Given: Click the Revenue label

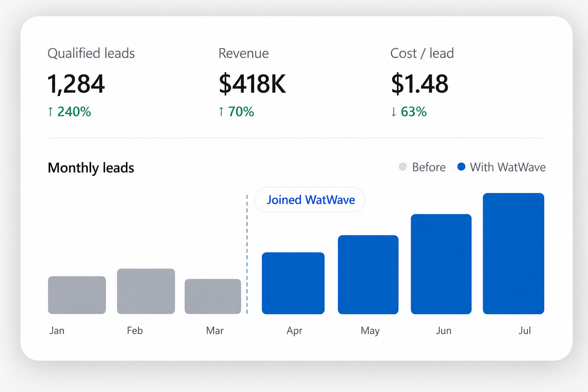Looking at the screenshot, I should pyautogui.click(x=243, y=53).
